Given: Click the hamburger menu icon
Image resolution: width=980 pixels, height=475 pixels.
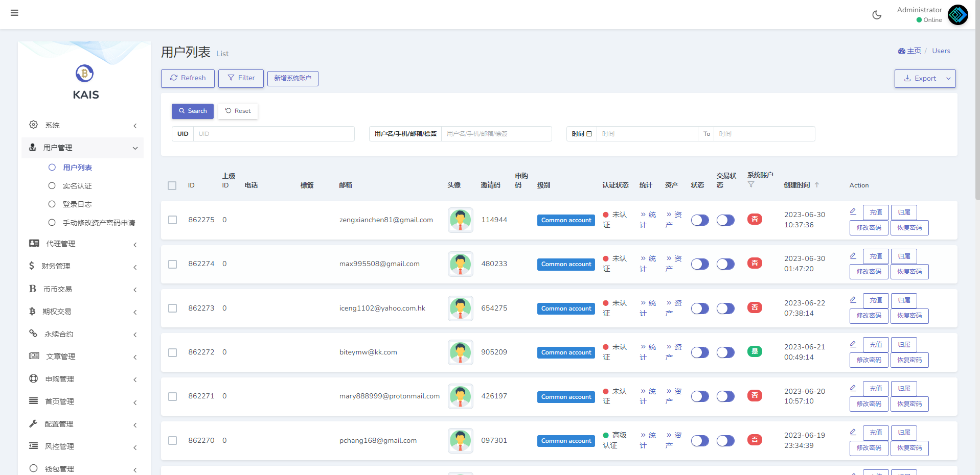Looking at the screenshot, I should [x=14, y=13].
